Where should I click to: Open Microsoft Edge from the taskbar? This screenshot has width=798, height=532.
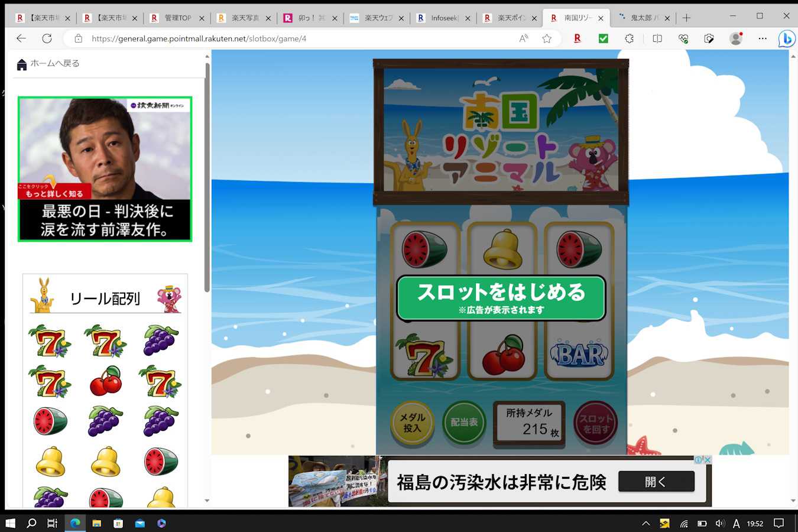coord(75,523)
